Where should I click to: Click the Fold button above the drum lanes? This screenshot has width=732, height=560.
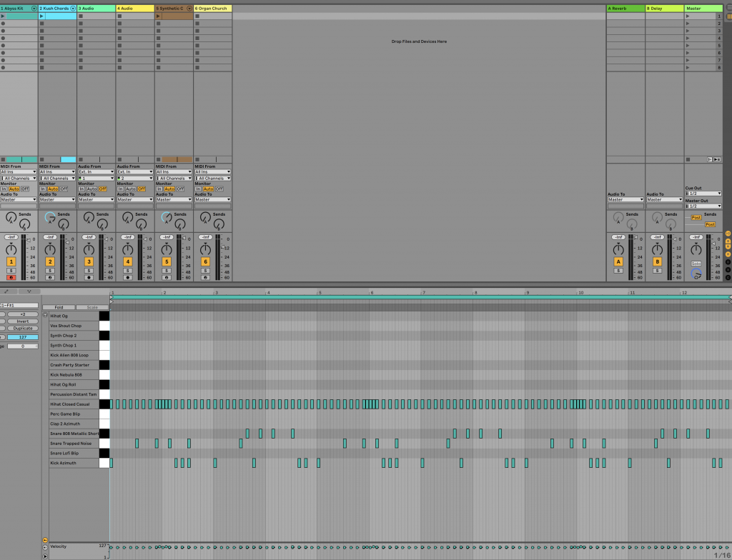[59, 307]
